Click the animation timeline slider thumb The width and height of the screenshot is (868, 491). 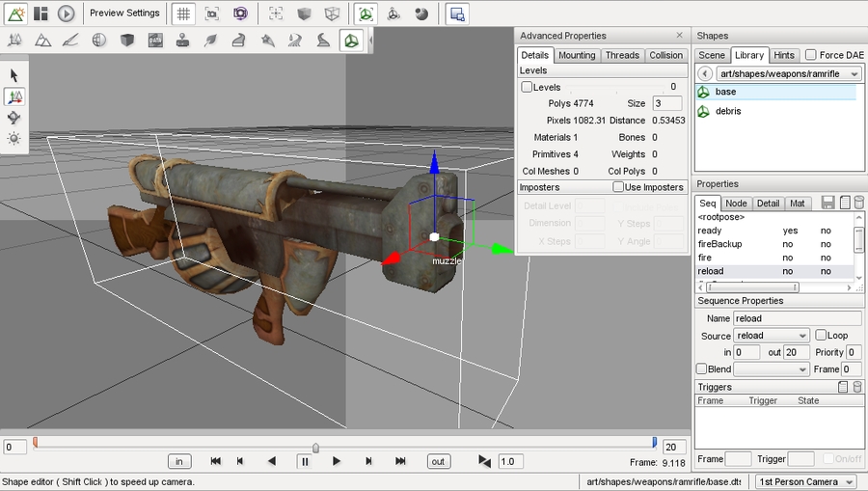[315, 448]
